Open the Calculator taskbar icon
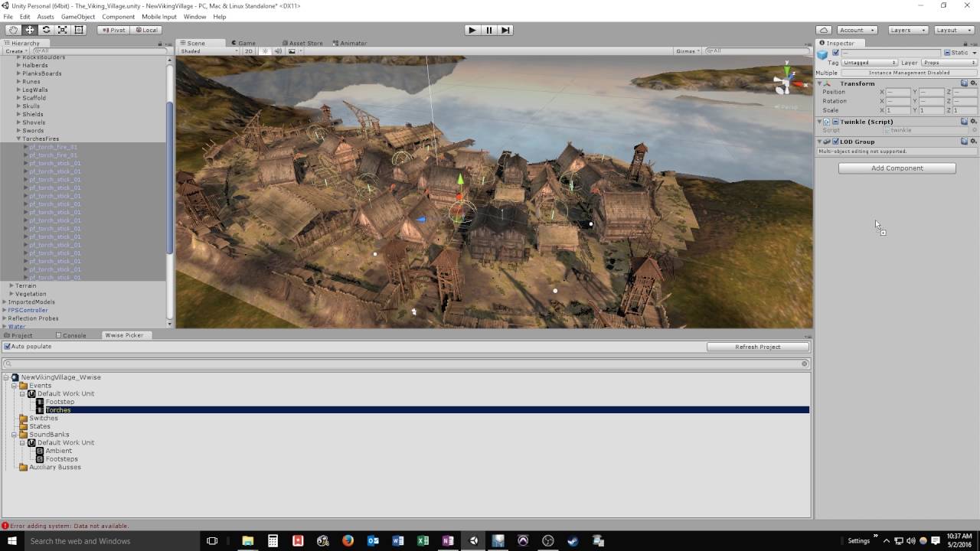 tap(273, 540)
